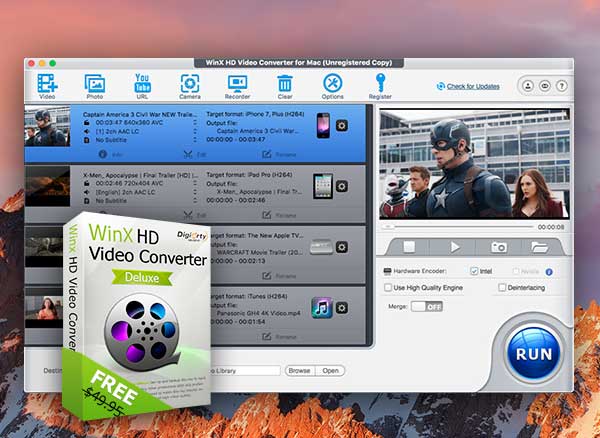Click the Apple TV device icon
600x438 pixels.
tap(321, 247)
